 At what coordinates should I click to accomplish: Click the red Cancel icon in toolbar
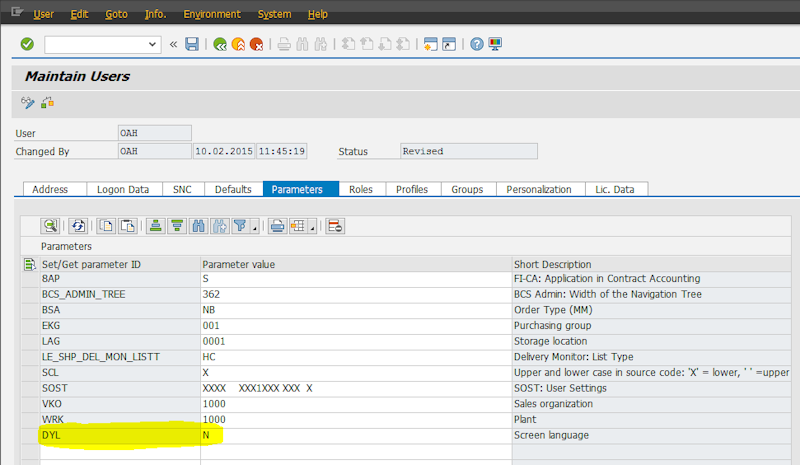pos(256,44)
